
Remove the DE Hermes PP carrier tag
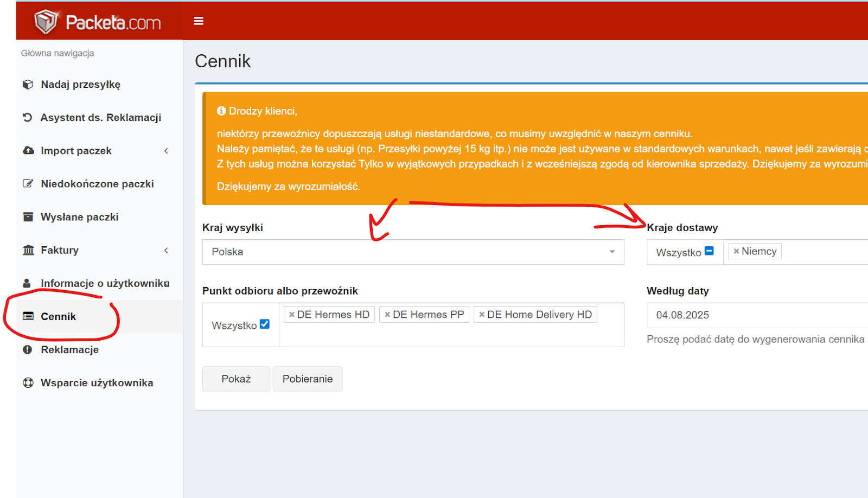[x=387, y=315]
